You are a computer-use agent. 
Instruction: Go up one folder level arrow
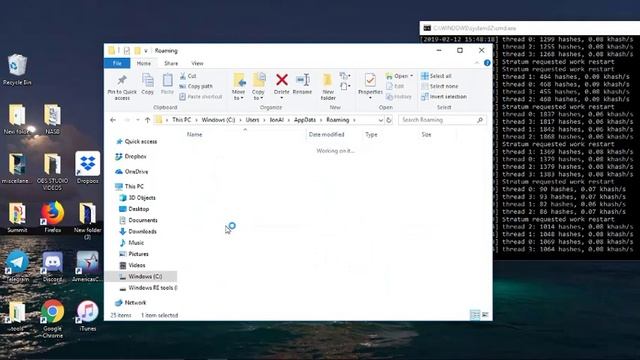click(148, 120)
